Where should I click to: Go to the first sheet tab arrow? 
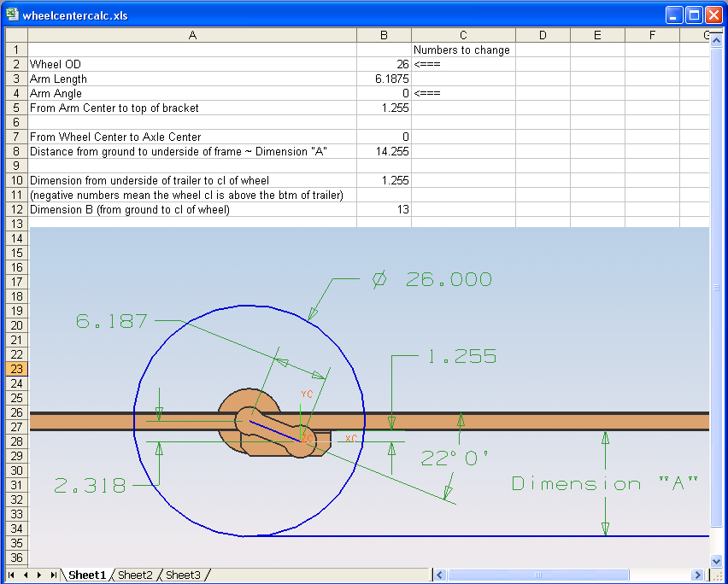coord(11,575)
